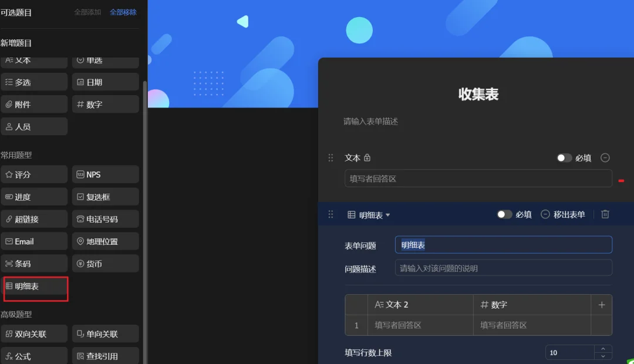This screenshot has width=634, height=364.
Task: Add the Email question type
Action: point(34,241)
